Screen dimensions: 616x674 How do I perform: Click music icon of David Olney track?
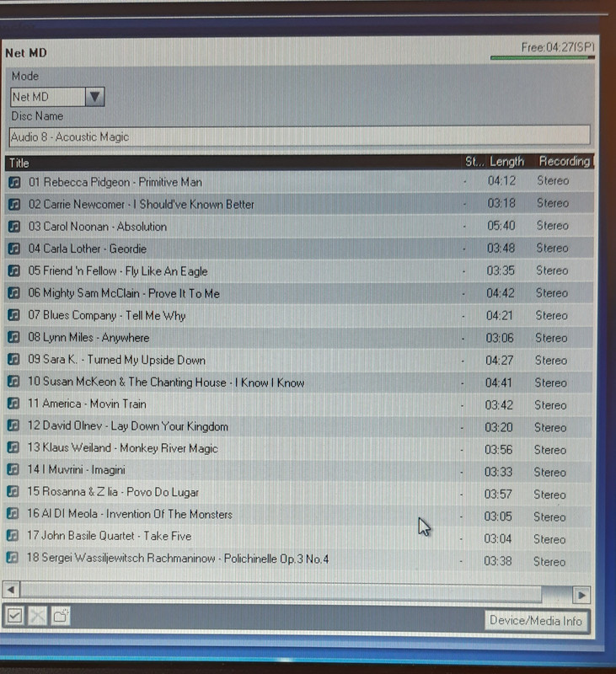click(13, 425)
